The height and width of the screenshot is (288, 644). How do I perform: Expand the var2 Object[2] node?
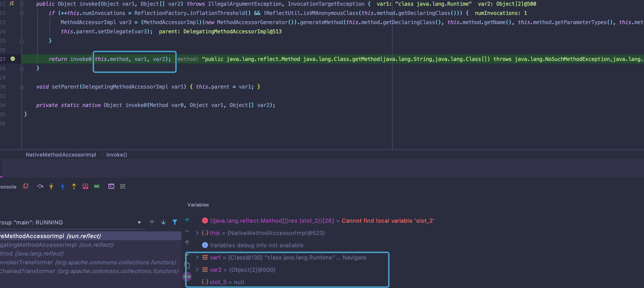point(197,270)
